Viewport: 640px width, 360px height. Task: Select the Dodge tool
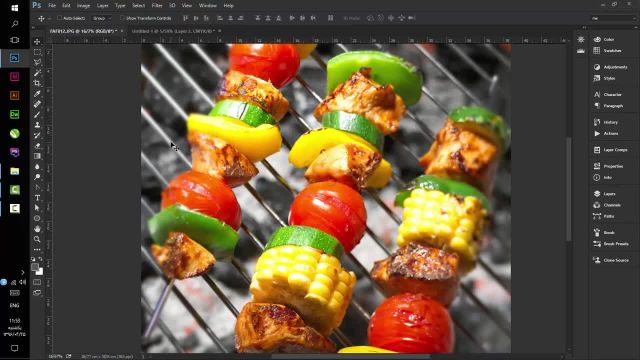[x=37, y=177]
